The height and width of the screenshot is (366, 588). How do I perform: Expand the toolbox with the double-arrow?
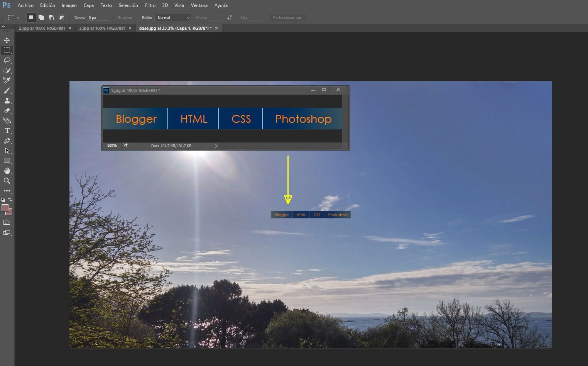[x=3, y=27]
